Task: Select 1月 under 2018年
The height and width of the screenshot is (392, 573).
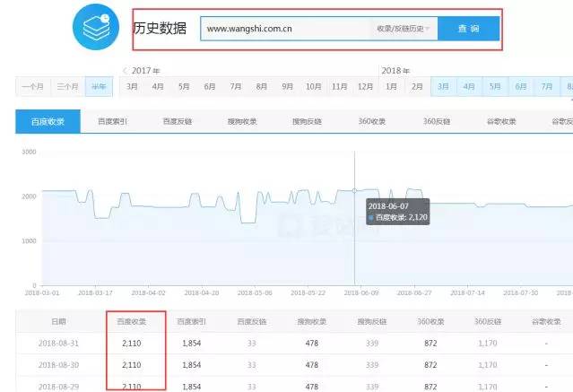Action: 392,86
